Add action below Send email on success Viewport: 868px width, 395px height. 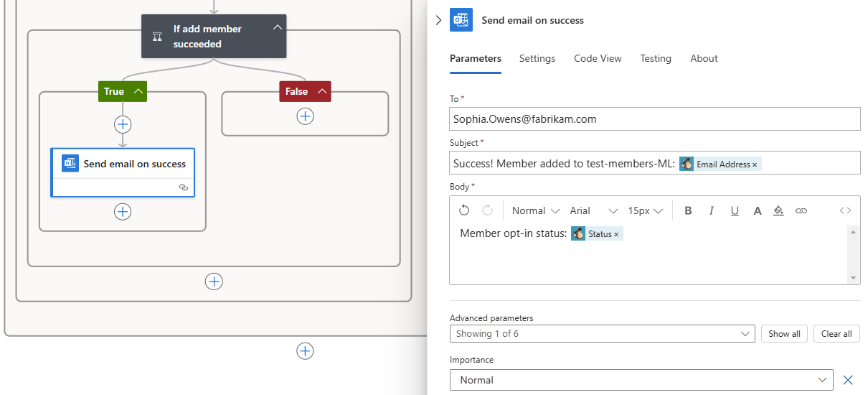tap(123, 211)
